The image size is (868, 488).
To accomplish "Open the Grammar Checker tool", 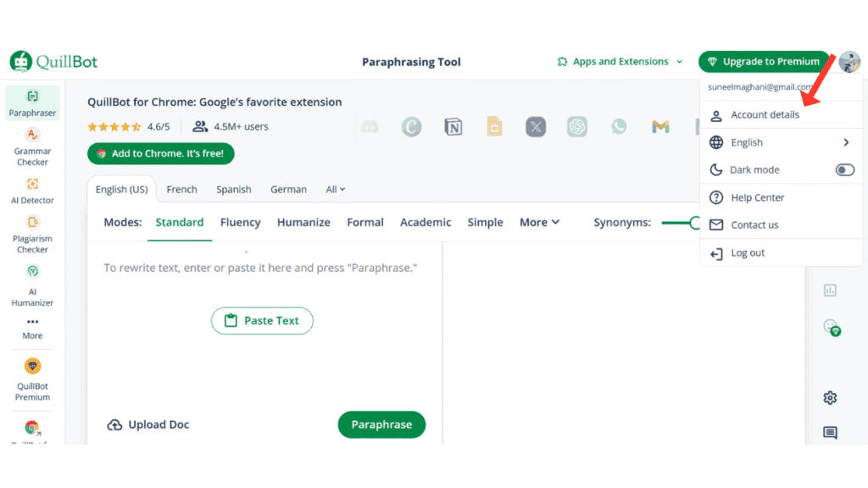I will [32, 146].
